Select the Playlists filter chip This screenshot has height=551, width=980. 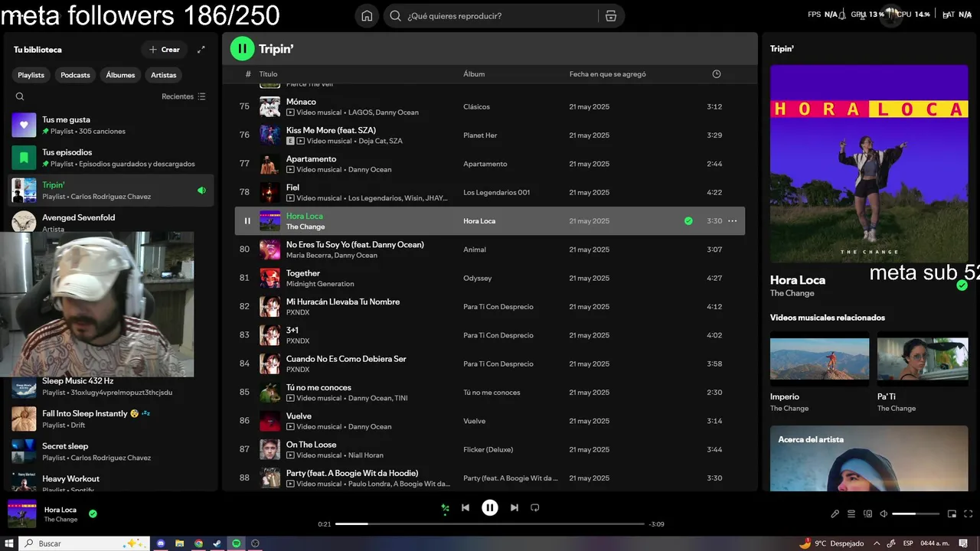pyautogui.click(x=31, y=75)
